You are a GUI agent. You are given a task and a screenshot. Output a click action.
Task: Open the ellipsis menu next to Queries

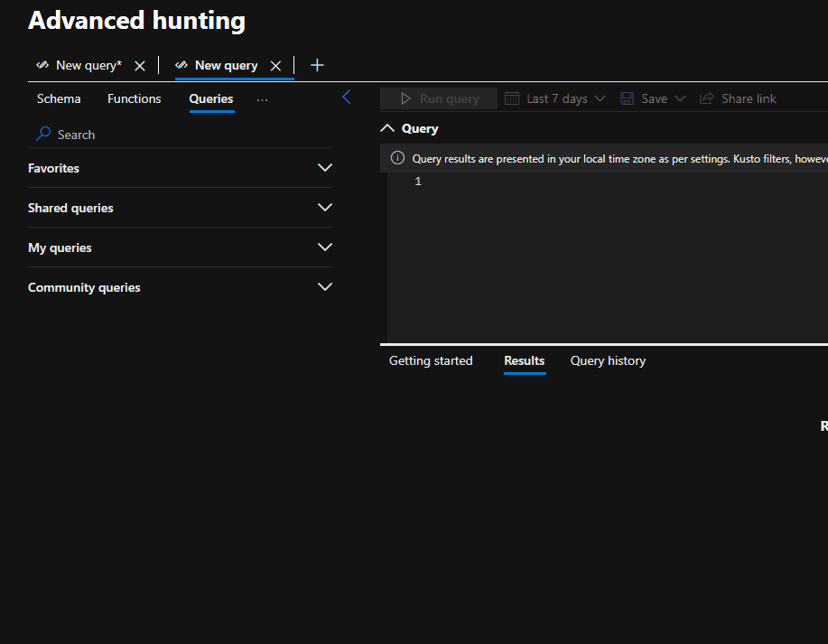262,99
